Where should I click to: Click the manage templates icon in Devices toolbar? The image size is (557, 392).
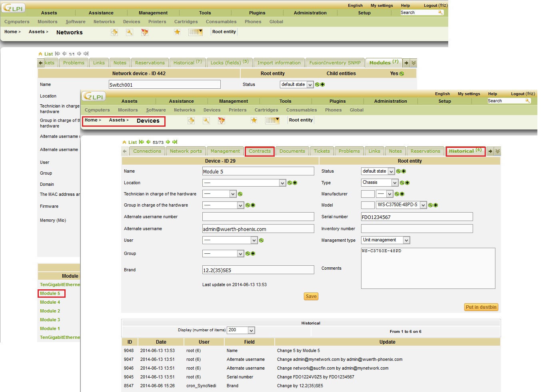point(222,120)
